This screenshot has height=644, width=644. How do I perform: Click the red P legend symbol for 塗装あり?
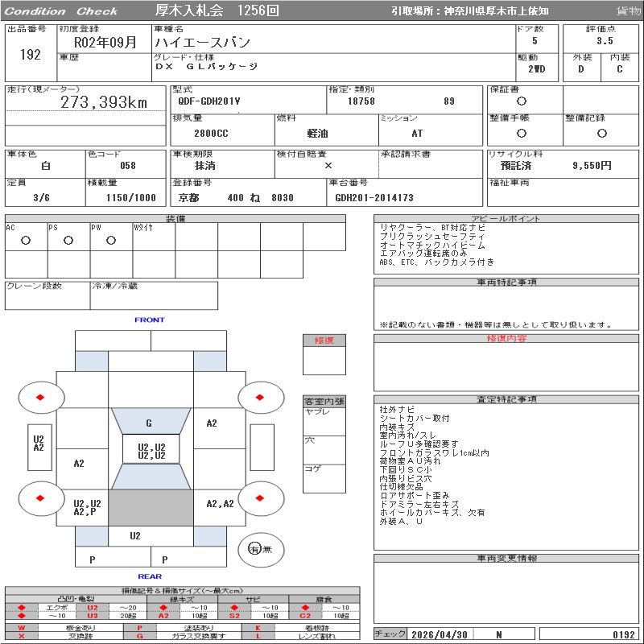coord(139,628)
